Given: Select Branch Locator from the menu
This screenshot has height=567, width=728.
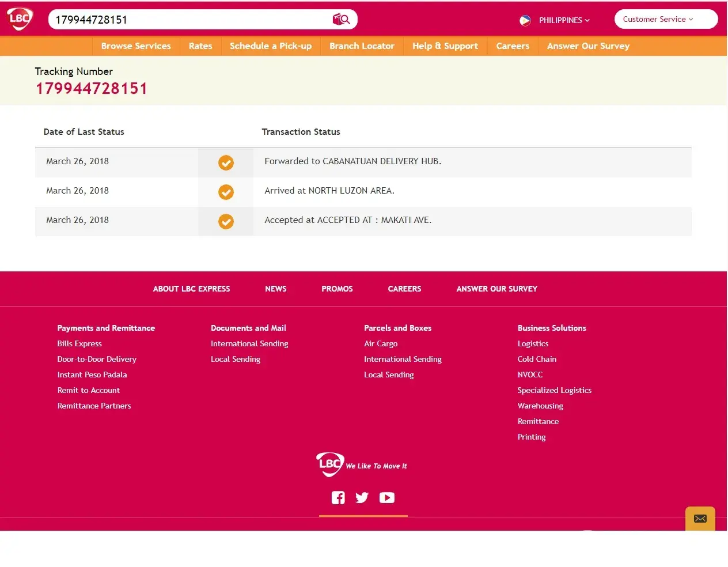Looking at the screenshot, I should point(362,46).
